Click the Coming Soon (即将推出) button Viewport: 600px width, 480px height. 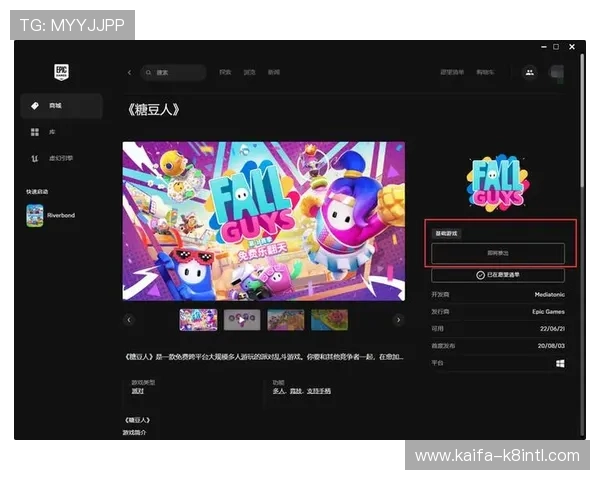[498, 253]
